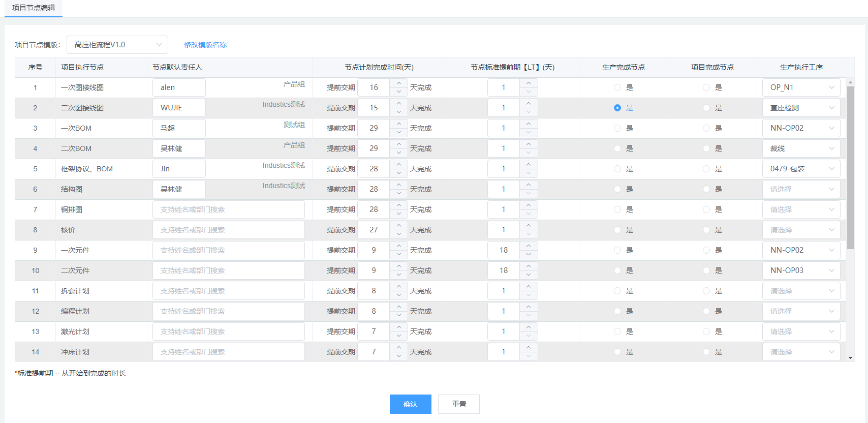Click responsible person field for row 7 铜排图

pos(228,209)
